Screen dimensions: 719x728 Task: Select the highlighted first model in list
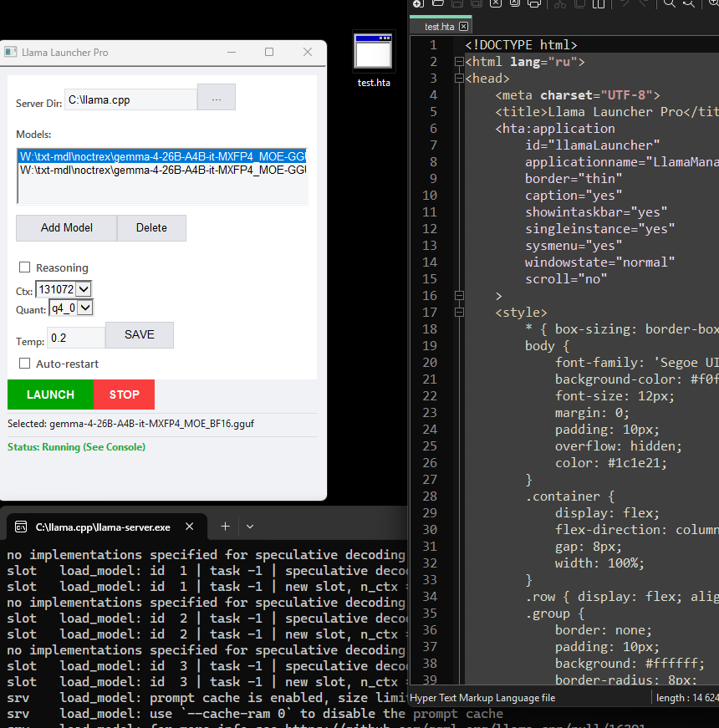tap(162, 156)
